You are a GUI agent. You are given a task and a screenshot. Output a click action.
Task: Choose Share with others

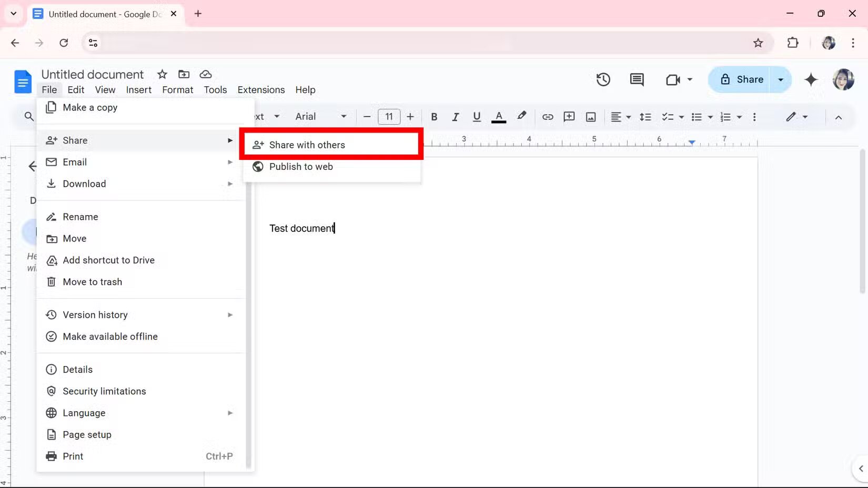click(307, 144)
